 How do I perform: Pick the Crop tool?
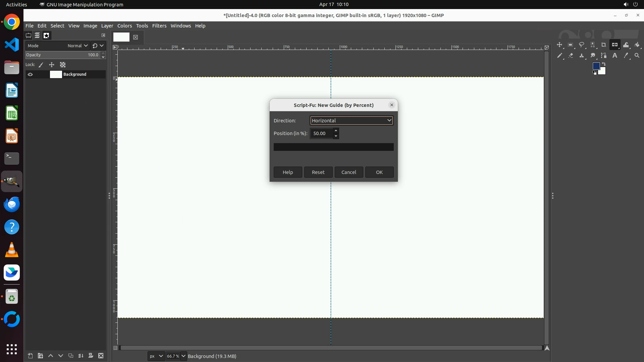[604, 45]
